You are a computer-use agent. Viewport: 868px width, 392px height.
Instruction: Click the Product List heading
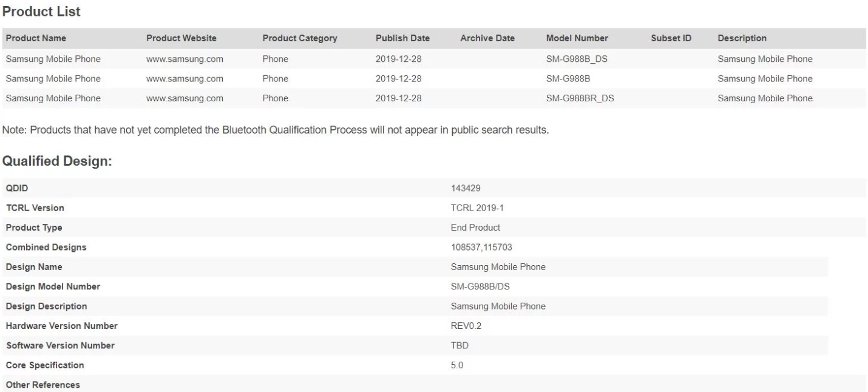41,12
